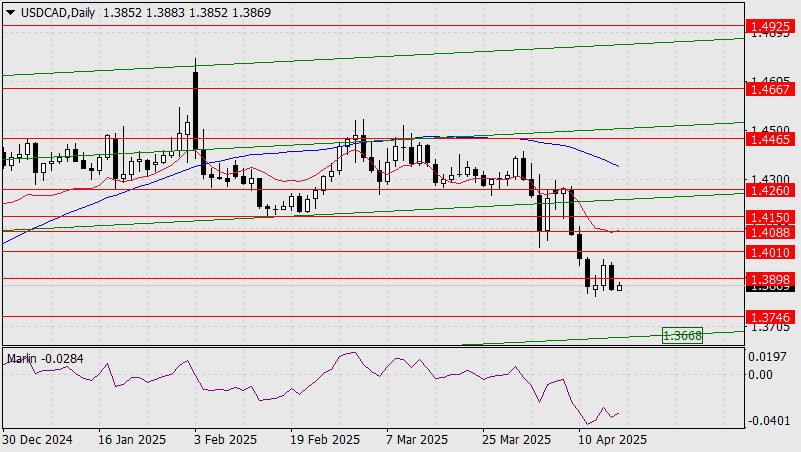Click the 16 Jan 2025 date label
Image resolution: width=801 pixels, height=452 pixels.
pos(132,440)
